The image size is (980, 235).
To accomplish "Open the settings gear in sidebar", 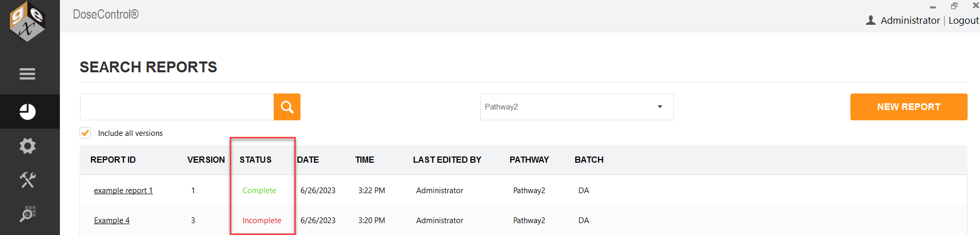I will 27,146.
